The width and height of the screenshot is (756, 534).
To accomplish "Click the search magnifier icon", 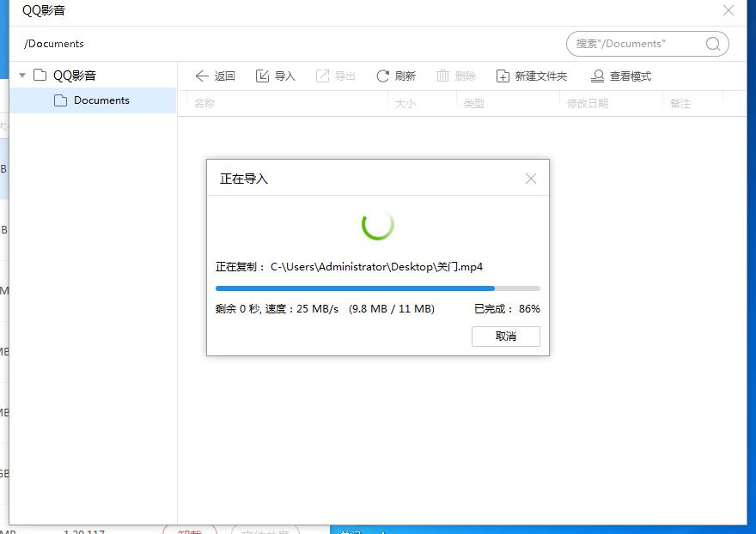I will click(713, 43).
